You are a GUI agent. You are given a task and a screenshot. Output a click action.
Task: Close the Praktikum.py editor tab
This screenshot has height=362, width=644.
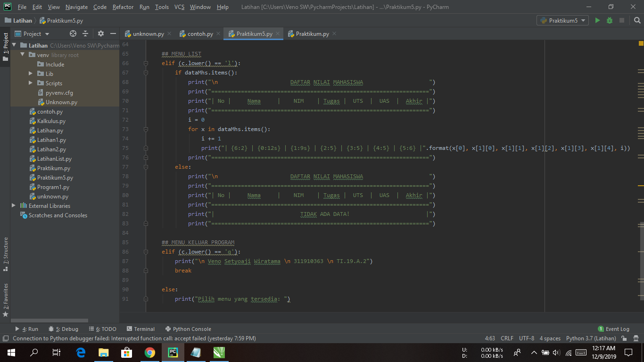tap(334, 33)
